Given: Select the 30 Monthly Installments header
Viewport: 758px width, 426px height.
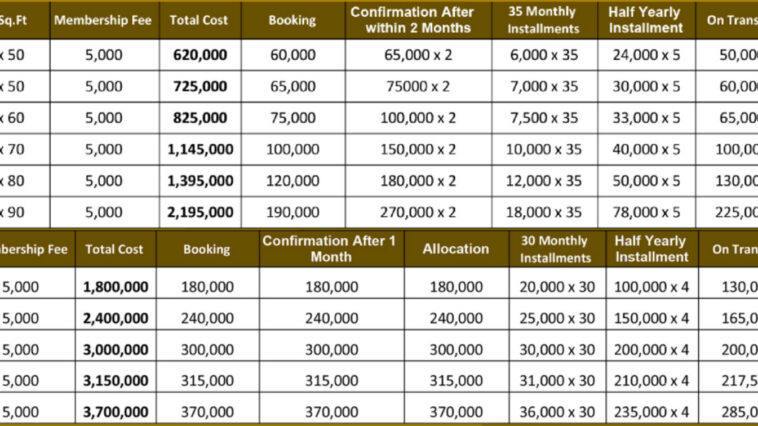Looking at the screenshot, I should tap(556, 249).
